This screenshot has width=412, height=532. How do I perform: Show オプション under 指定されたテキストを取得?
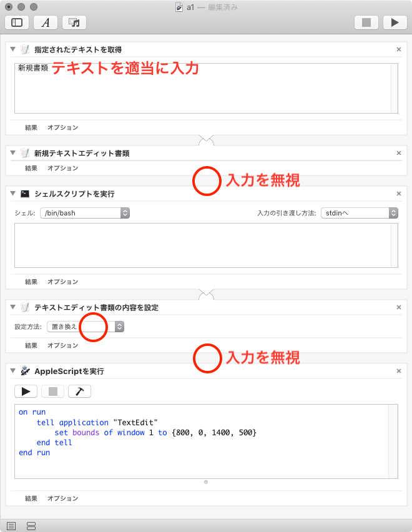62,127
